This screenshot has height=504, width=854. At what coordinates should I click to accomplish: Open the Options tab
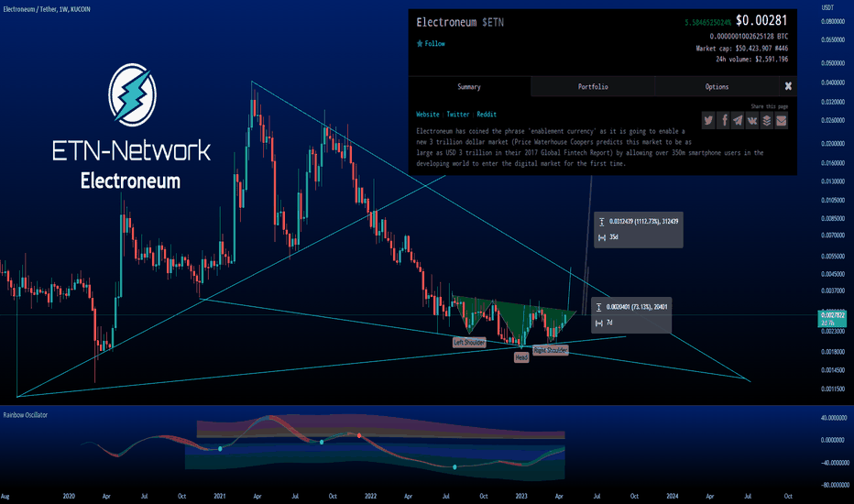tap(717, 87)
